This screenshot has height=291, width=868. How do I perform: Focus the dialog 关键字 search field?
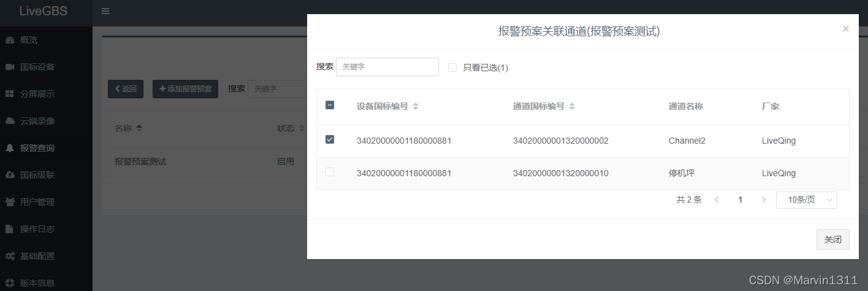tap(387, 67)
